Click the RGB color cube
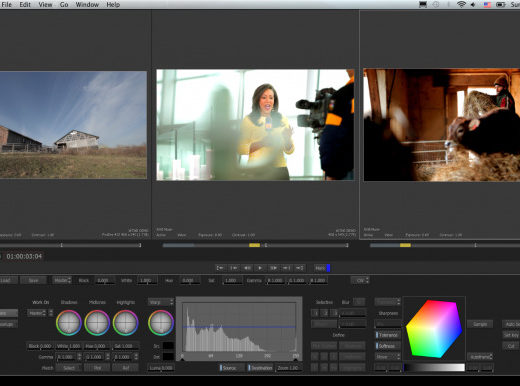This screenshot has width=520, height=386. (x=434, y=328)
